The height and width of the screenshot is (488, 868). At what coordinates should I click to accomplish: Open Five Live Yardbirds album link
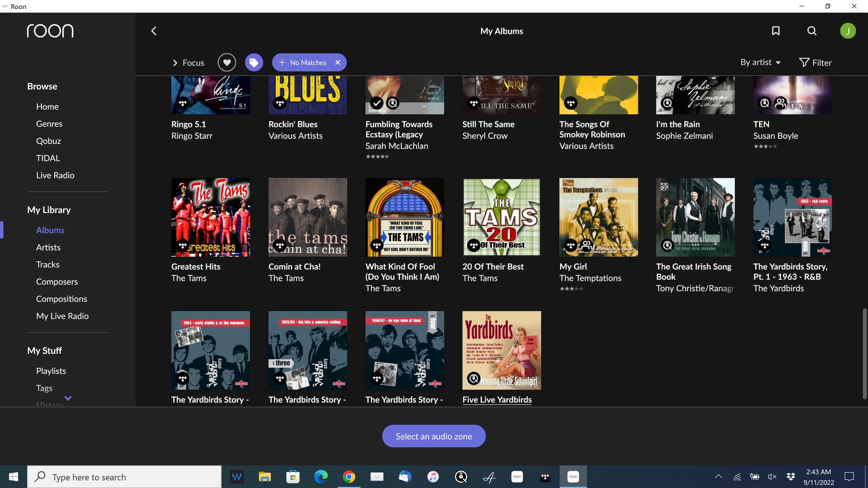point(497,399)
